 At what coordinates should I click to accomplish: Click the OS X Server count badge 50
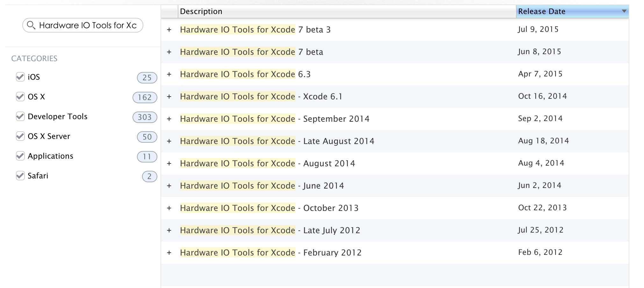pos(147,137)
